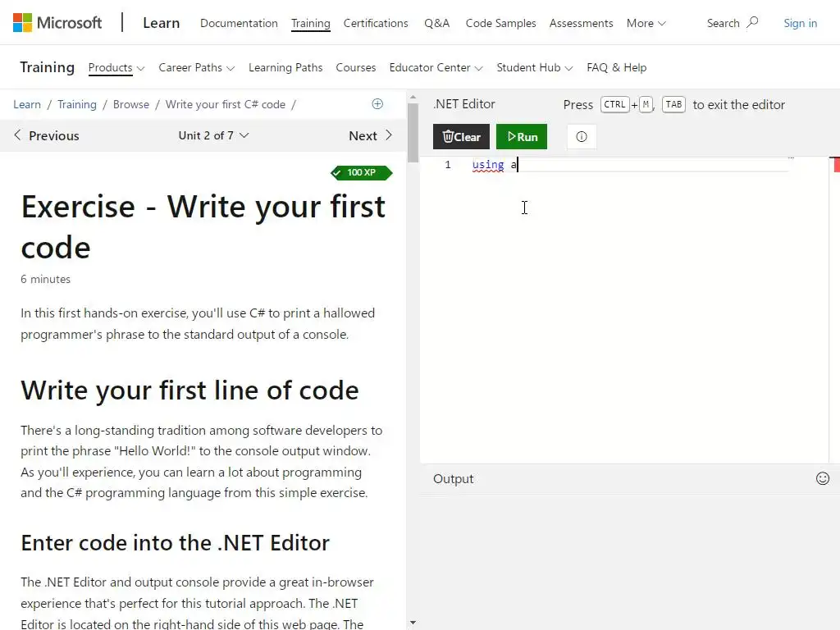Expand the Educator Center dropdown
This screenshot has width=840, height=630.
pos(436,67)
